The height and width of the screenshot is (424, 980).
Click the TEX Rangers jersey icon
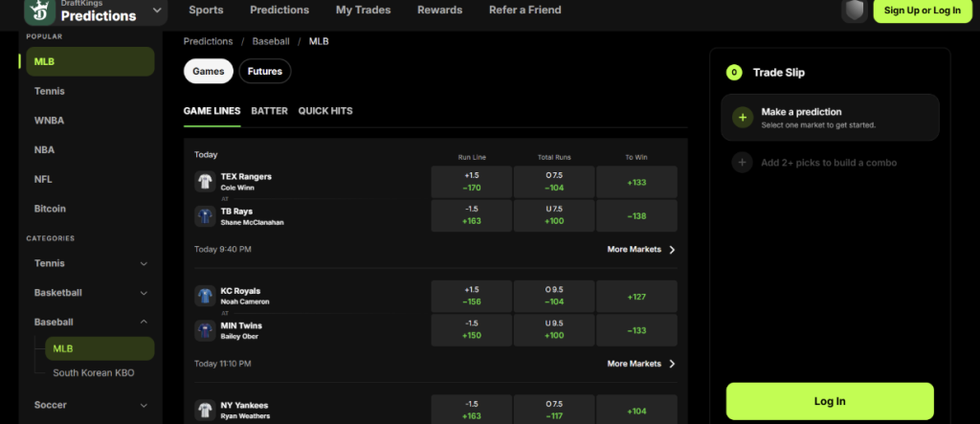tap(205, 181)
